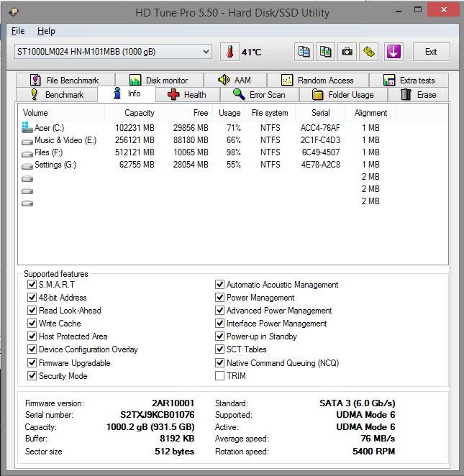This screenshot has width=464, height=476.
Task: Click the thermometer temperature icon
Action: pyautogui.click(x=229, y=52)
